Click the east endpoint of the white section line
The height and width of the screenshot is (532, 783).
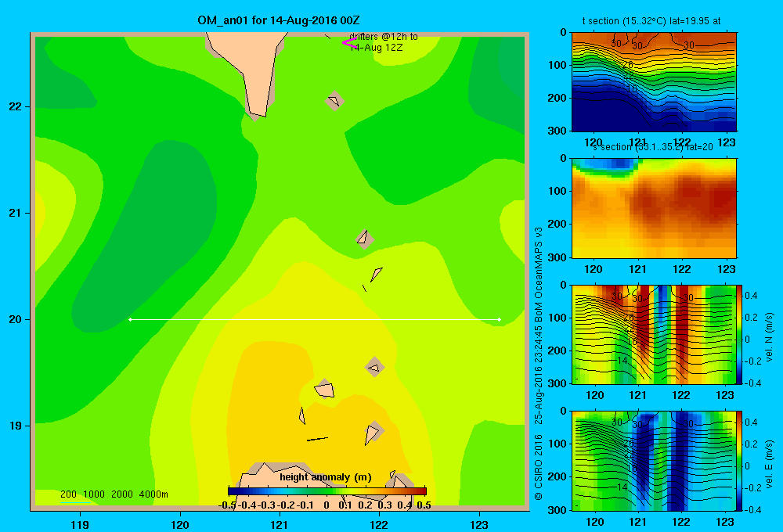click(x=500, y=319)
